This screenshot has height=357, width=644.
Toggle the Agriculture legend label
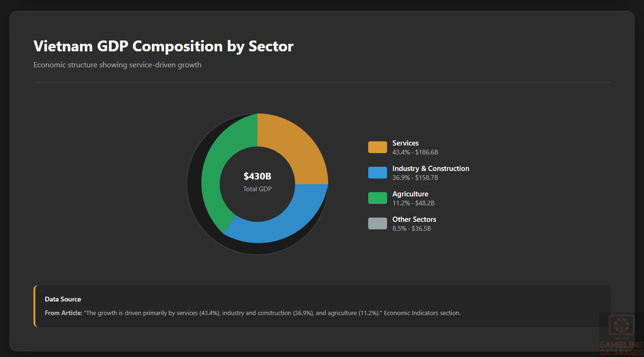410,194
